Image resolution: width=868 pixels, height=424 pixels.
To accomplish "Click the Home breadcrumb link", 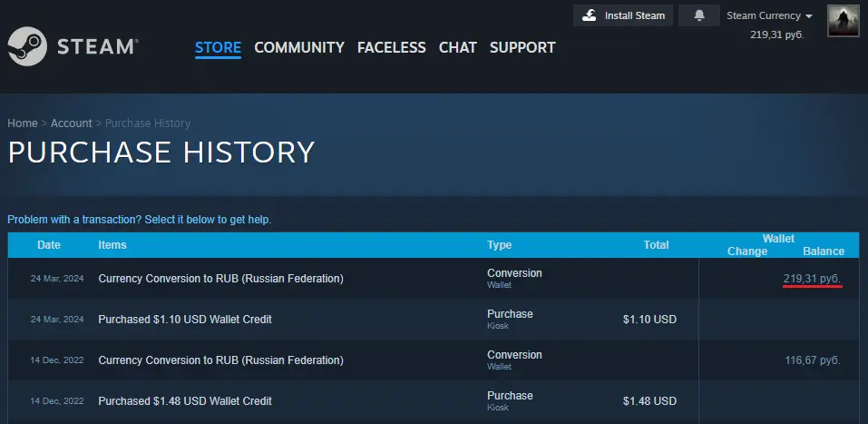I will 23,123.
